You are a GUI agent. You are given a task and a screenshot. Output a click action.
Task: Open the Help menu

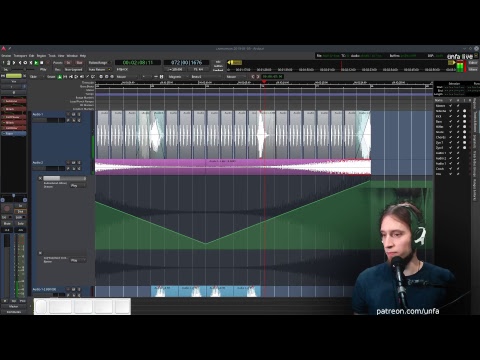point(83,56)
